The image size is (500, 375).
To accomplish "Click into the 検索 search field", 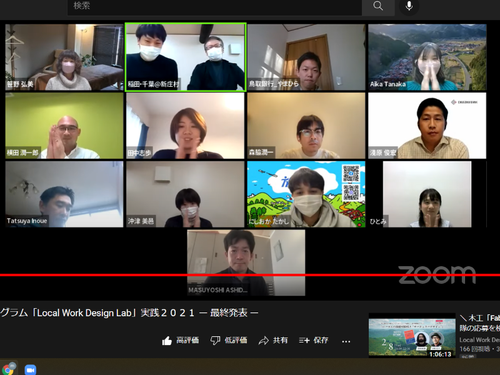I will point(215,6).
